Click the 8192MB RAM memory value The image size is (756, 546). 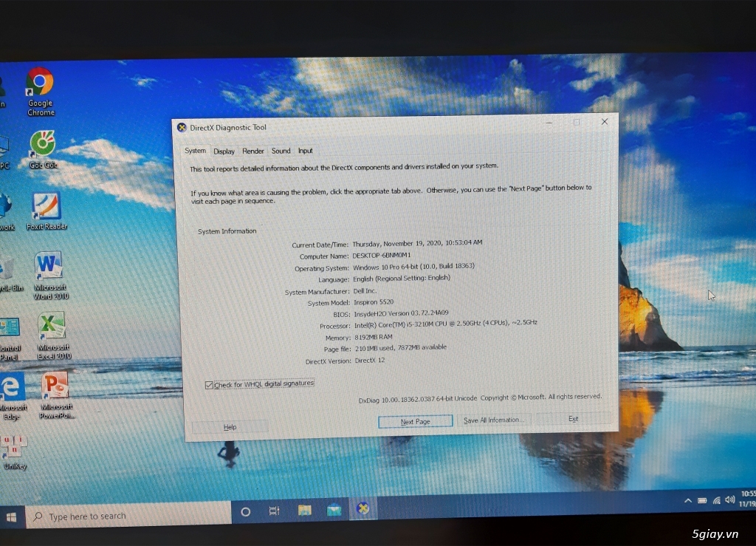point(373,337)
